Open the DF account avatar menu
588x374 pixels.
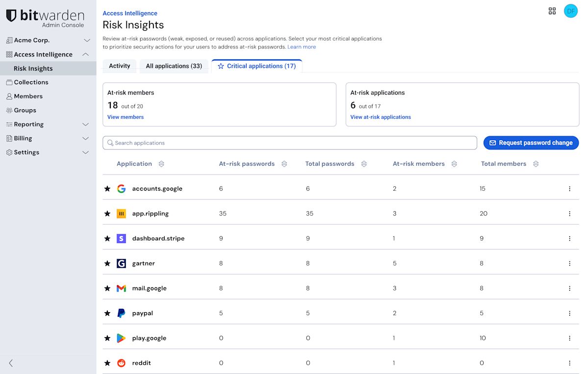click(x=570, y=11)
